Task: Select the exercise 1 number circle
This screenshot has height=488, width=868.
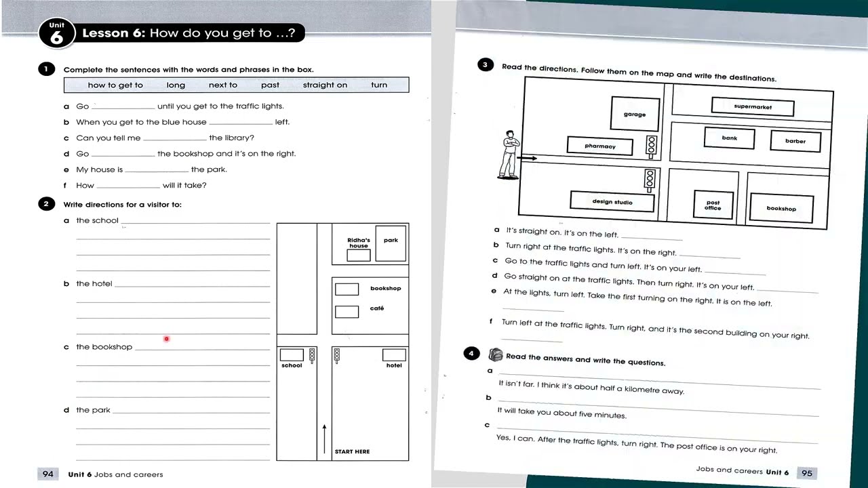Action: [46, 69]
